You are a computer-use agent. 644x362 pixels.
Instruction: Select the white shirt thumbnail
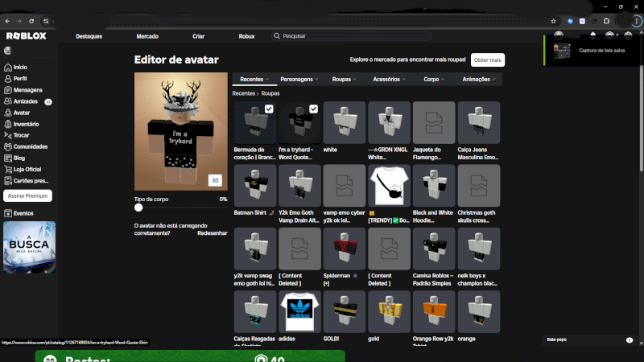coord(345,123)
